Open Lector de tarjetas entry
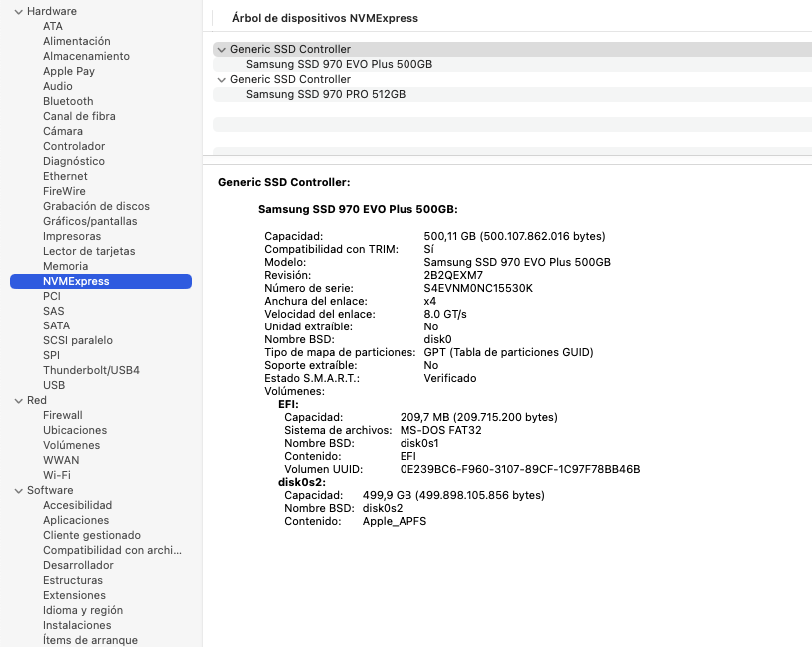The width and height of the screenshot is (812, 647). coord(89,252)
